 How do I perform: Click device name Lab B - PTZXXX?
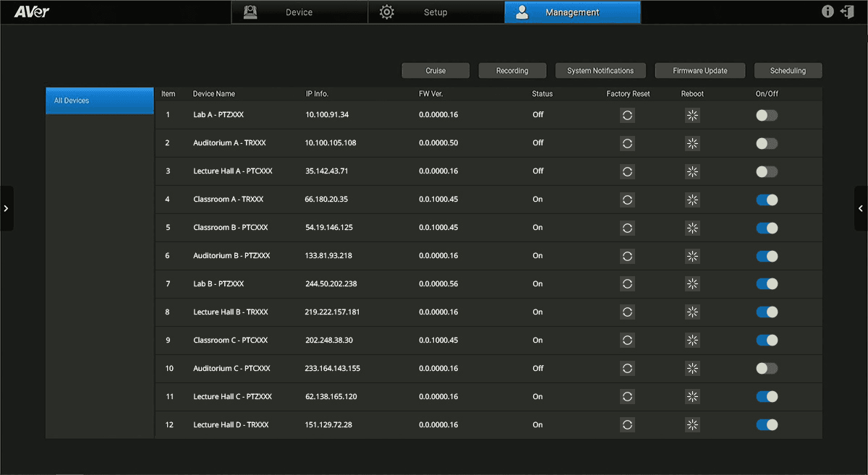pos(218,284)
